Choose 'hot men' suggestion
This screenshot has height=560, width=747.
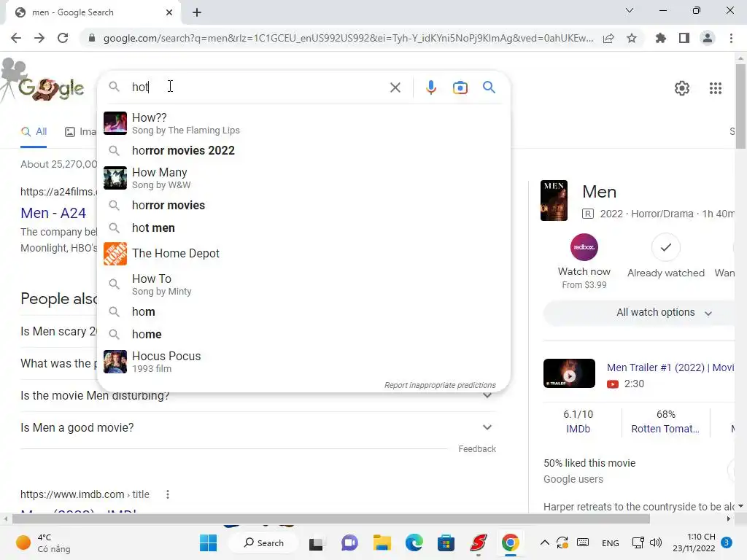[304, 228]
